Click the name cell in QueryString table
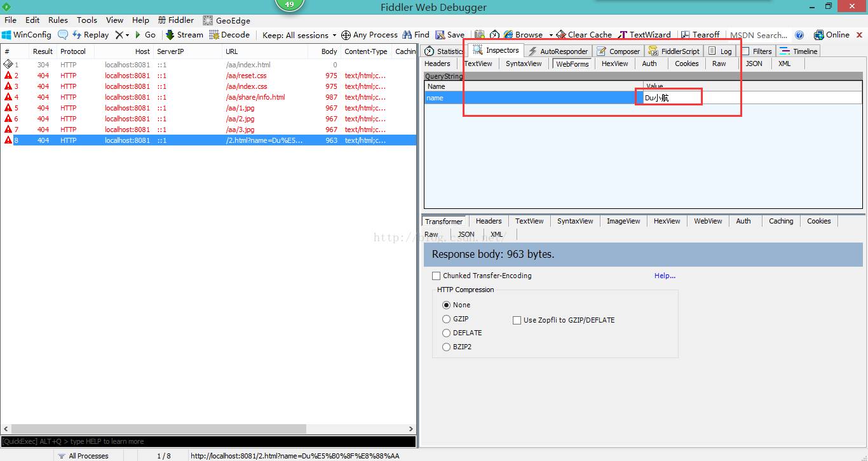The width and height of the screenshot is (868, 461). pyautogui.click(x=532, y=98)
